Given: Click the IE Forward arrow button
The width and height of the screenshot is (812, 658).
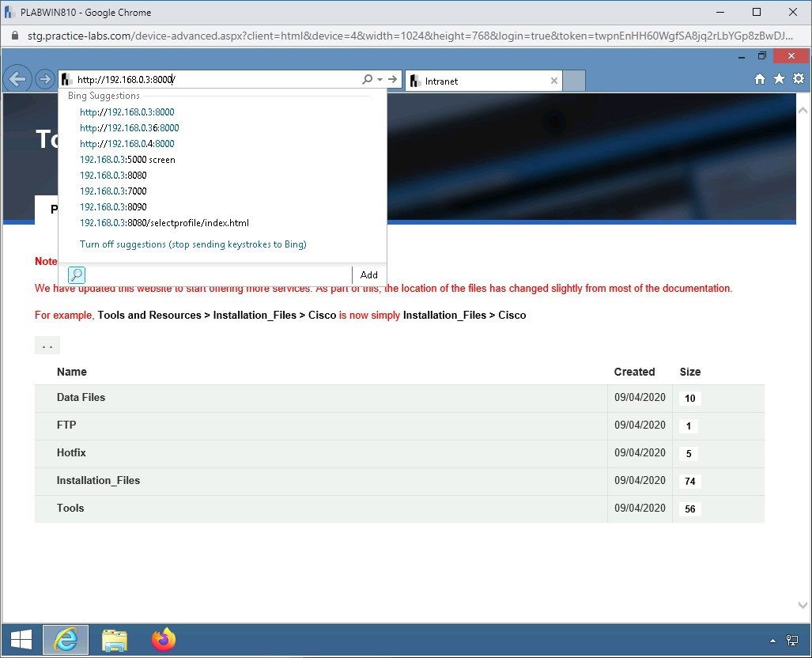Looking at the screenshot, I should [x=44, y=80].
